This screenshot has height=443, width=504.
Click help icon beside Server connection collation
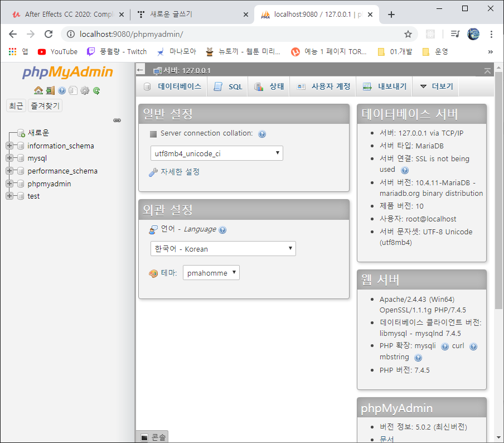pos(262,134)
